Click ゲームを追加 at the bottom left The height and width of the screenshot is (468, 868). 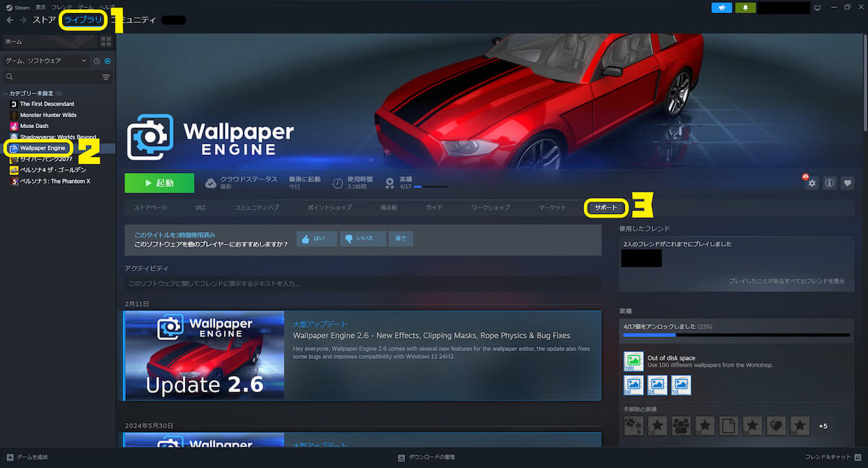coord(27,457)
